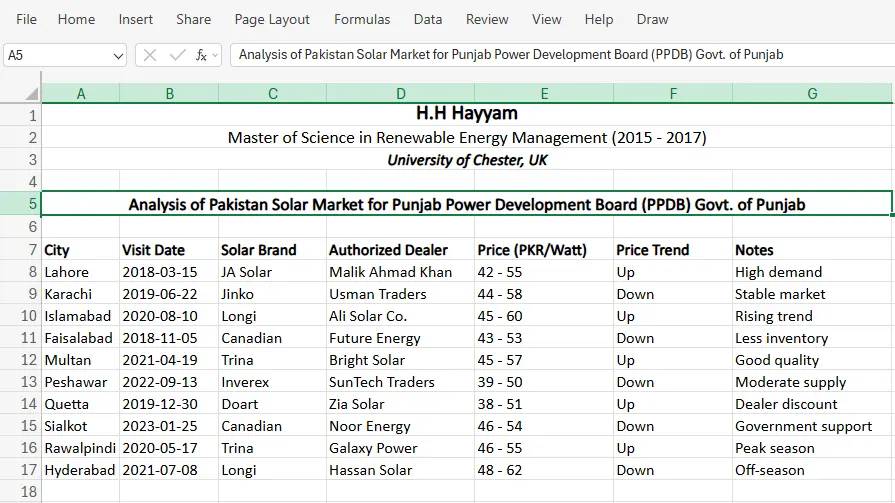Select the 'Zia Solar' dealer cell
This screenshot has width=895, height=503.
point(401,404)
